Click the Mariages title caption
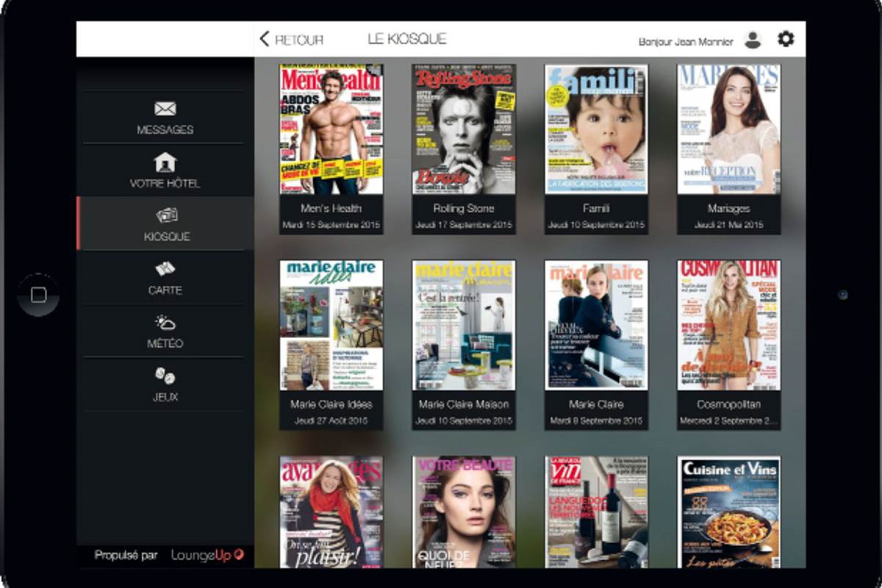The height and width of the screenshot is (588, 882). tap(729, 209)
